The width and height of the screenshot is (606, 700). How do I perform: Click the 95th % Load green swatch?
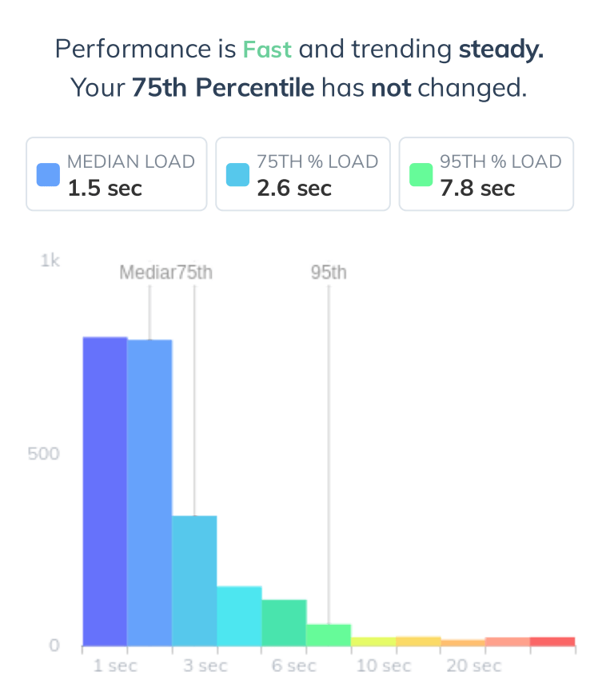tap(421, 174)
